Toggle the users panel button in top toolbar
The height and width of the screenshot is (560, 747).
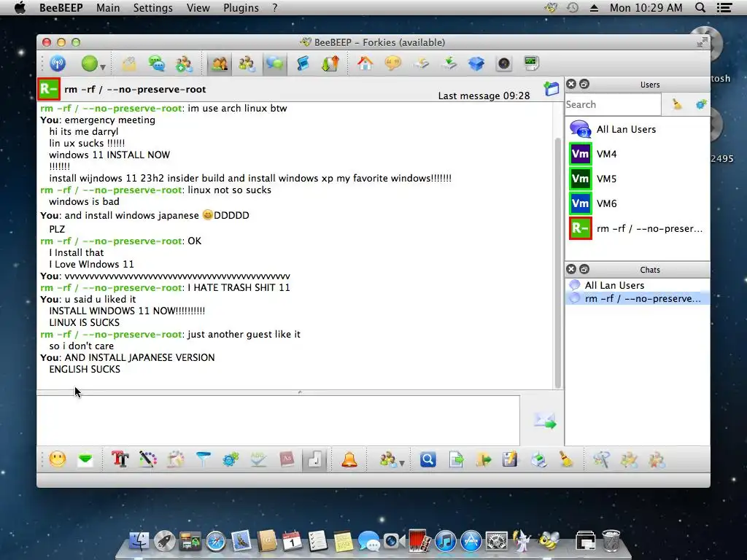219,64
